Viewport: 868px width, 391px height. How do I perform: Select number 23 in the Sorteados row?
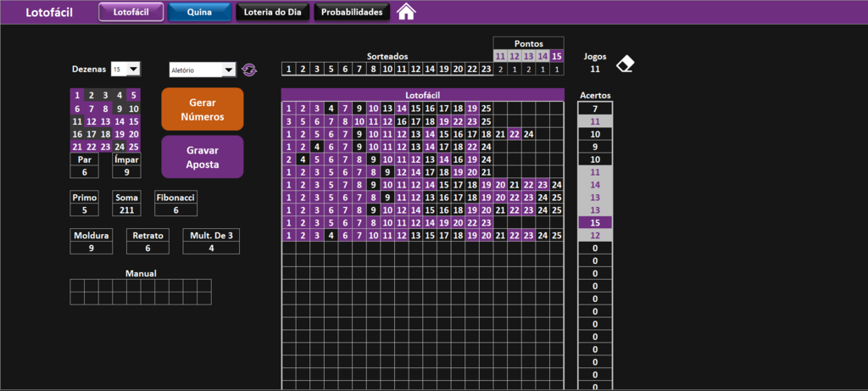(486, 70)
